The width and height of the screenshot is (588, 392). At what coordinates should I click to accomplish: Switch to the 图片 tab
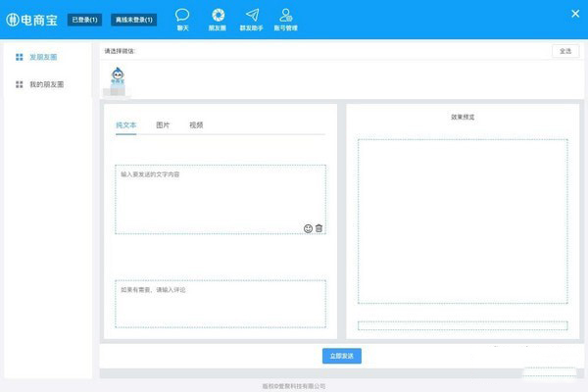(x=163, y=124)
